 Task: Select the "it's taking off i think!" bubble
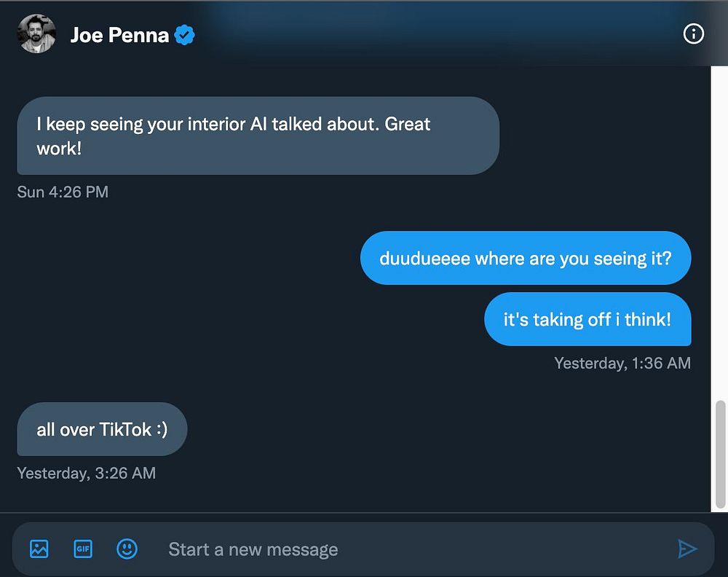coord(587,319)
